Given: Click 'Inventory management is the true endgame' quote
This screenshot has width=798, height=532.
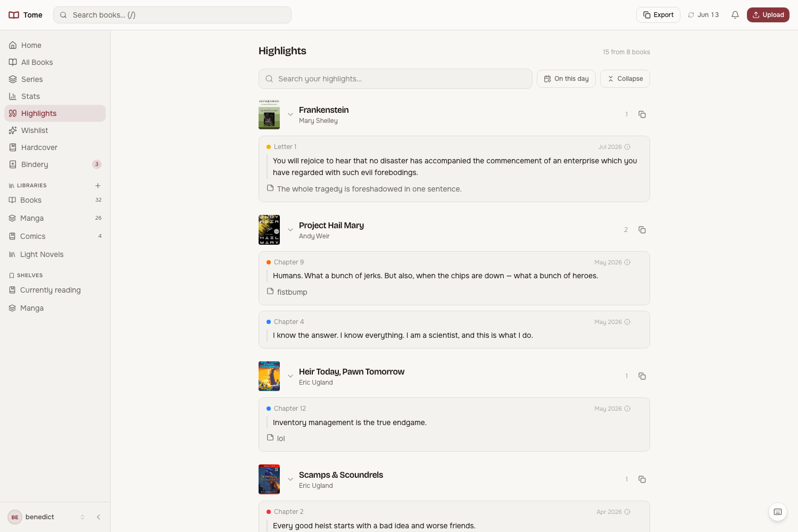Looking at the screenshot, I should point(350,422).
